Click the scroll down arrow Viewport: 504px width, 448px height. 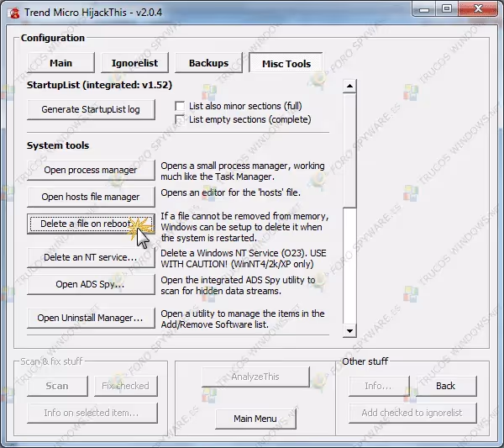[x=349, y=330]
